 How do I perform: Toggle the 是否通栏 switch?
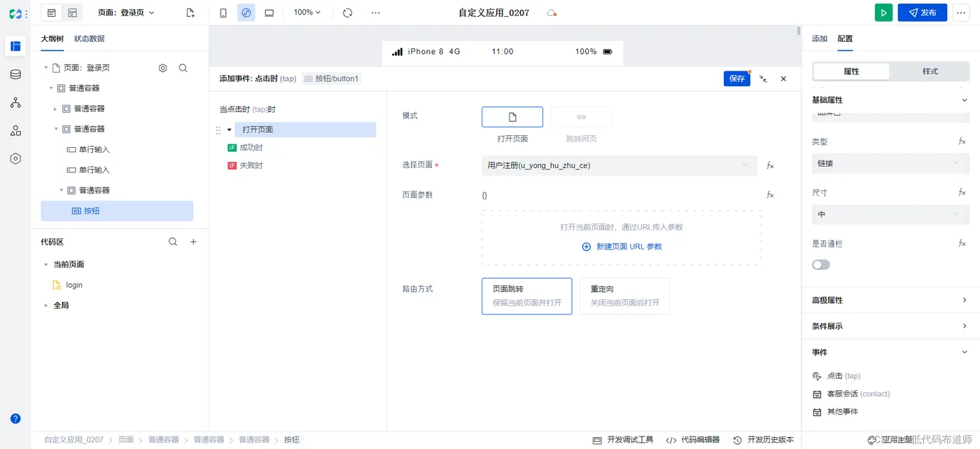pos(820,265)
